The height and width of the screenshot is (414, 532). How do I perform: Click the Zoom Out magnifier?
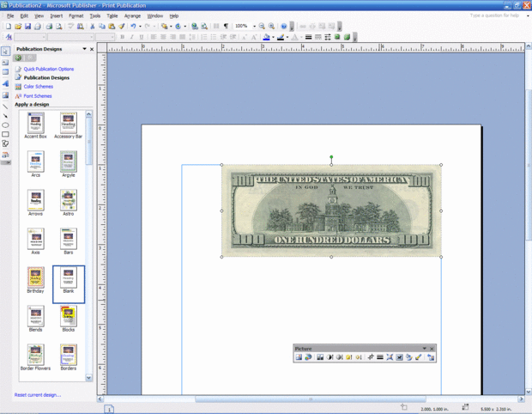click(262, 26)
